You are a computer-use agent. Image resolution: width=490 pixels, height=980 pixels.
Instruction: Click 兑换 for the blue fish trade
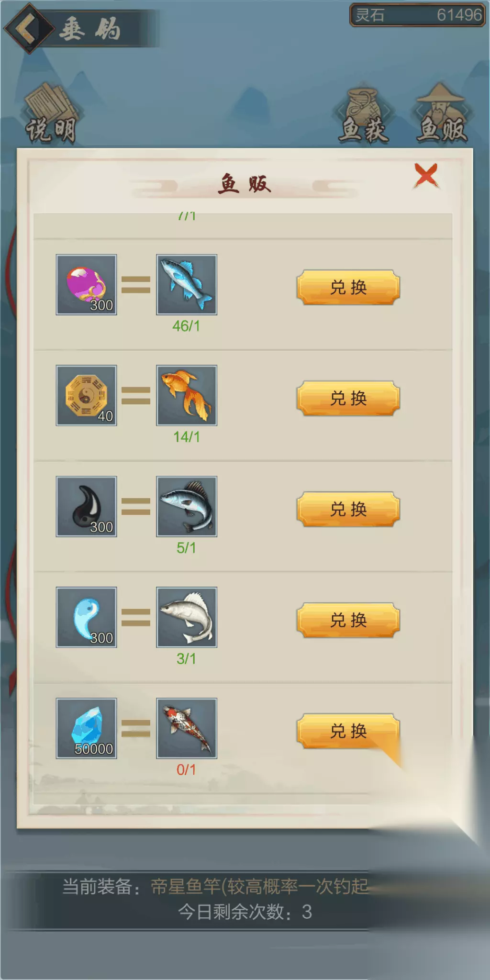pyautogui.click(x=348, y=287)
